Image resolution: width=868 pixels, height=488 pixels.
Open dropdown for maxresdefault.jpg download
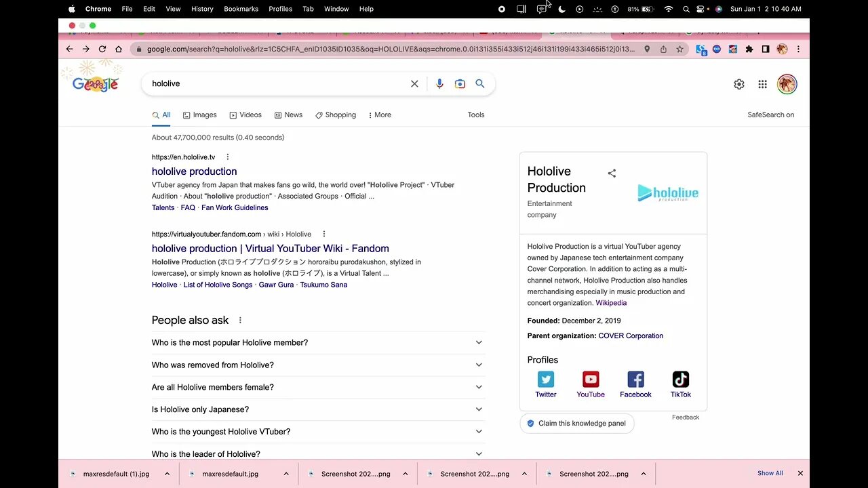click(286, 474)
